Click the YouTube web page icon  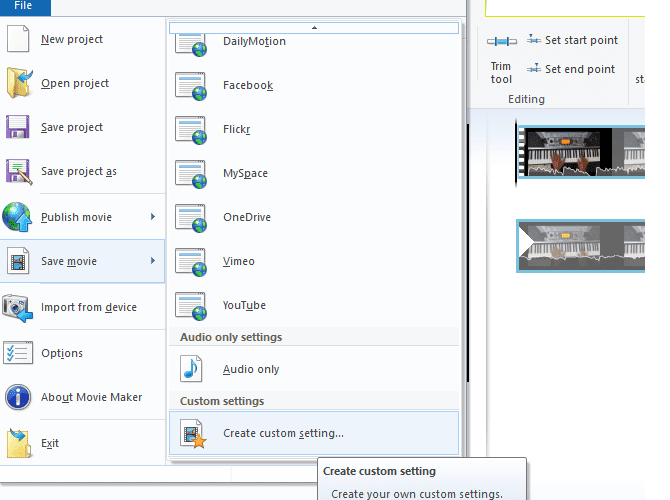191,306
